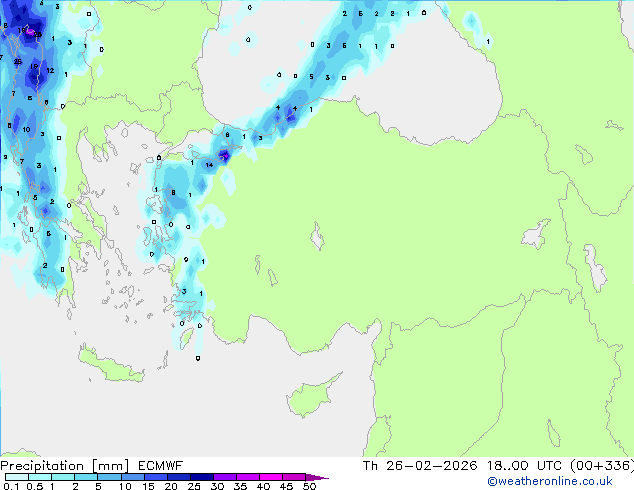This screenshot has width=634, height=490.
Task: Click the '14' precipitation value near Istanbul
Action: (x=209, y=165)
